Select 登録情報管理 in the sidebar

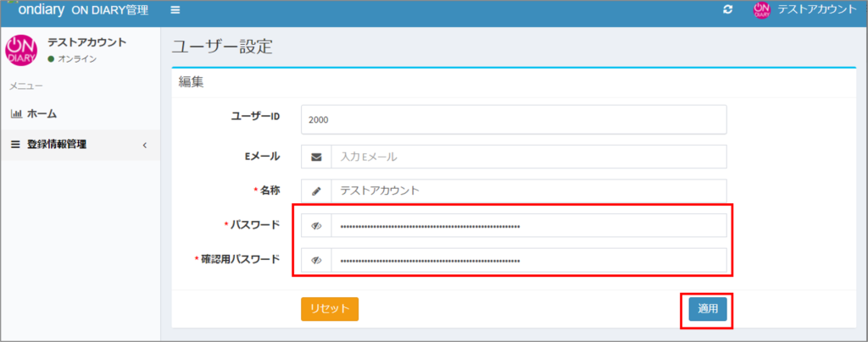57,145
